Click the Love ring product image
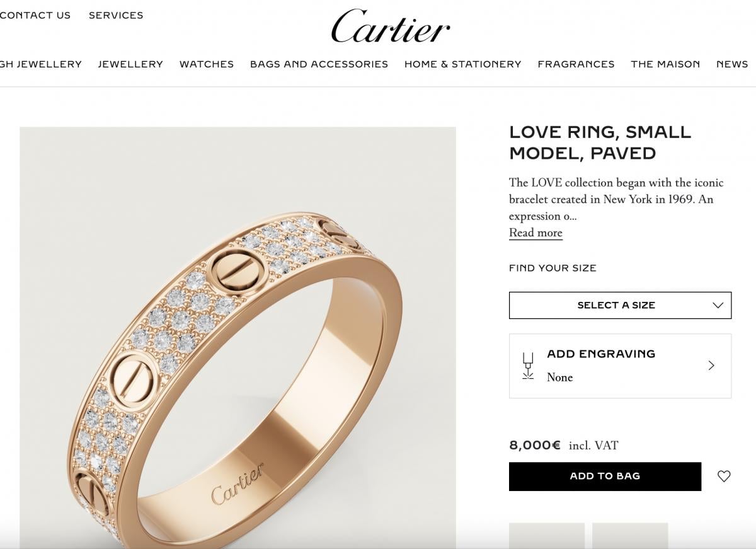756x549 pixels. click(238, 338)
